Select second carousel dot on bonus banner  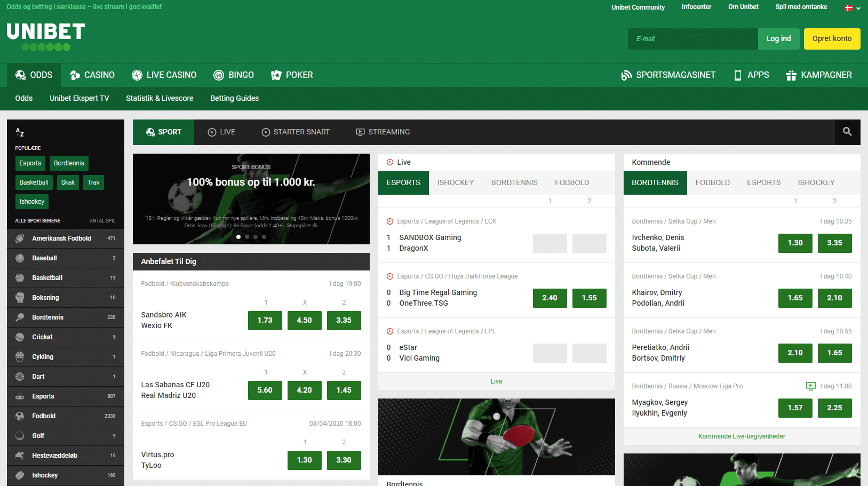(247, 237)
